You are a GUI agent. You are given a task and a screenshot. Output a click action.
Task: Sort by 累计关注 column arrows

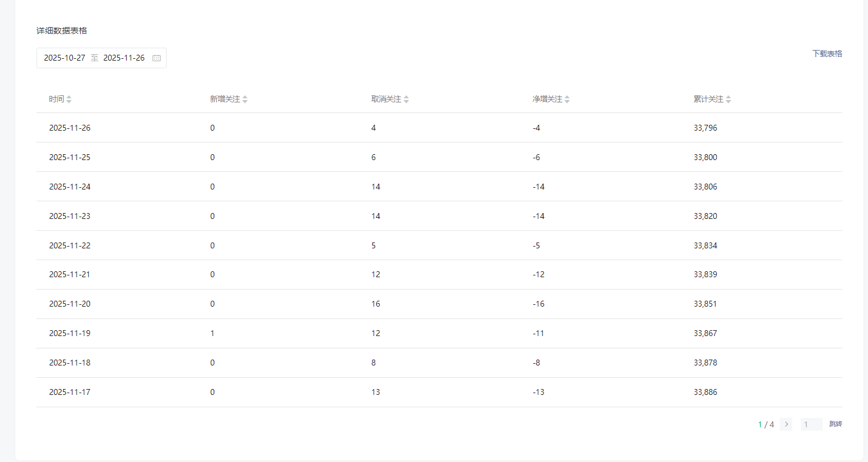pos(728,99)
